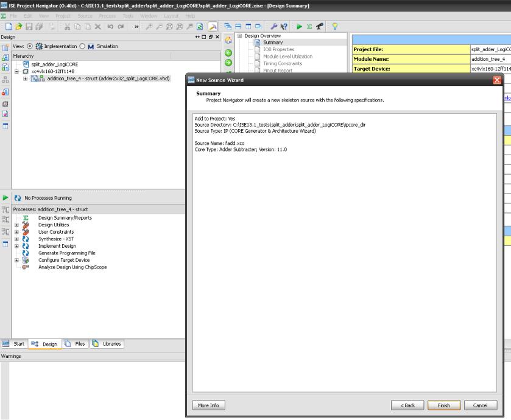
Task: Click the home icon of Design Summary
Action: (228, 40)
